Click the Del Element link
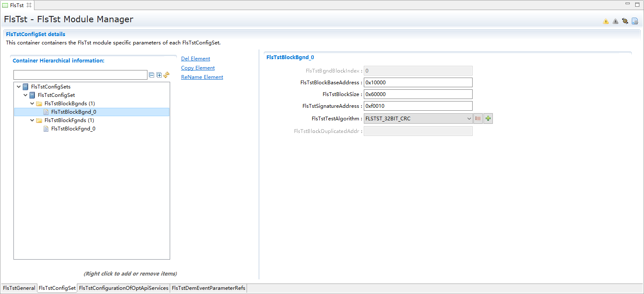 [x=195, y=59]
